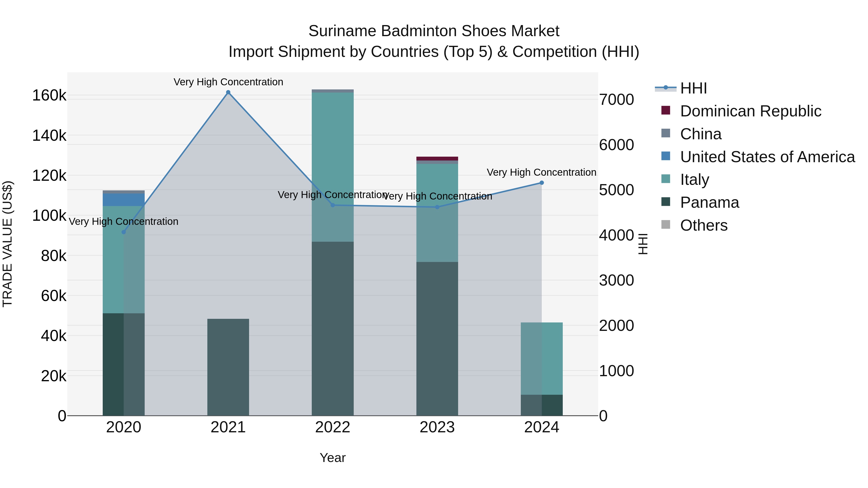Click the 2022 x-axis label
This screenshot has width=868, height=488.
pyautogui.click(x=332, y=427)
